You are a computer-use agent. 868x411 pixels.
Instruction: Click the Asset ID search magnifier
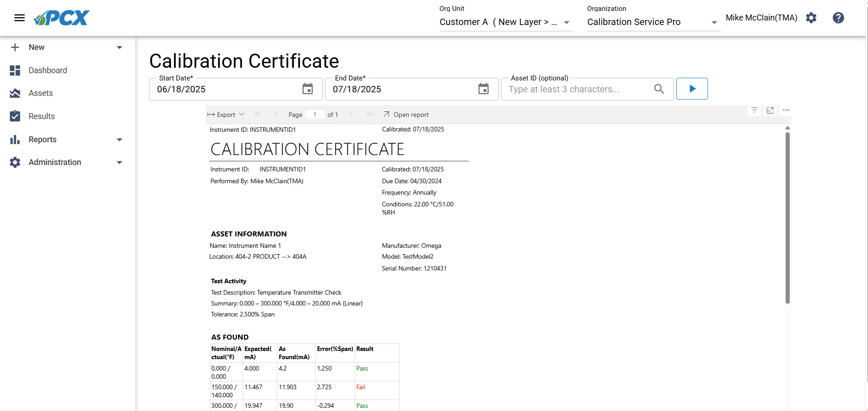click(659, 89)
